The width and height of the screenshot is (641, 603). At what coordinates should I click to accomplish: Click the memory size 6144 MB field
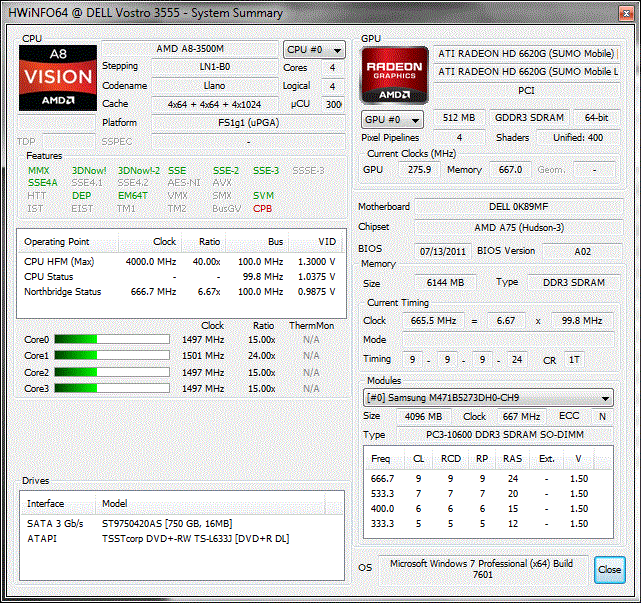(x=445, y=282)
